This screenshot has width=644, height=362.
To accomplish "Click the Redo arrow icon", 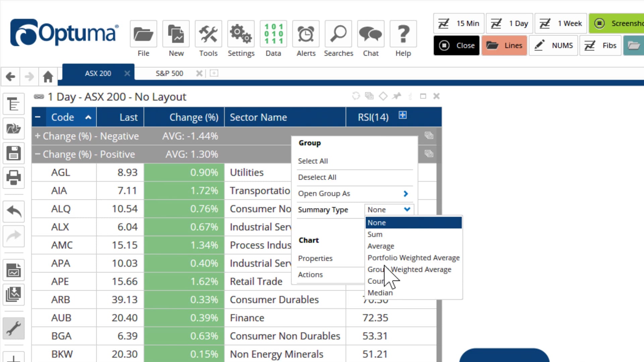I will (13, 236).
